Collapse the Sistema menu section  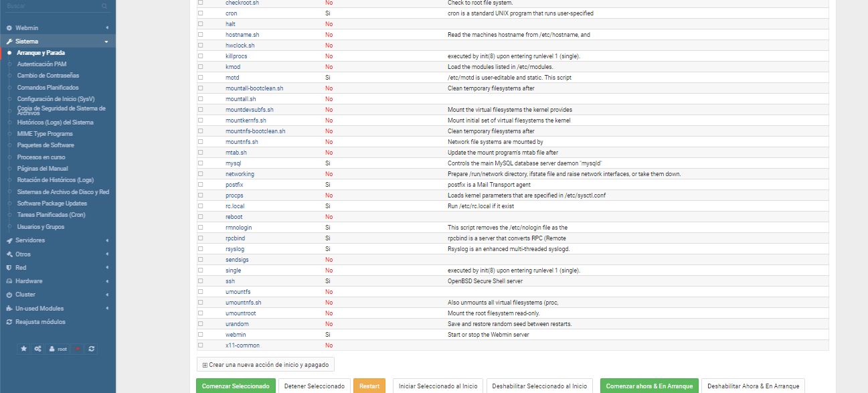(x=107, y=42)
